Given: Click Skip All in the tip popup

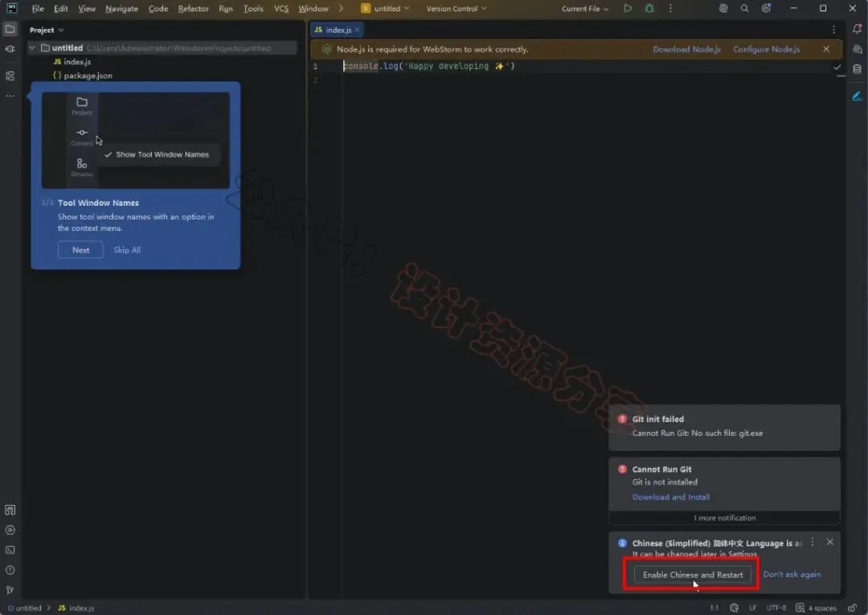Looking at the screenshot, I should [127, 250].
